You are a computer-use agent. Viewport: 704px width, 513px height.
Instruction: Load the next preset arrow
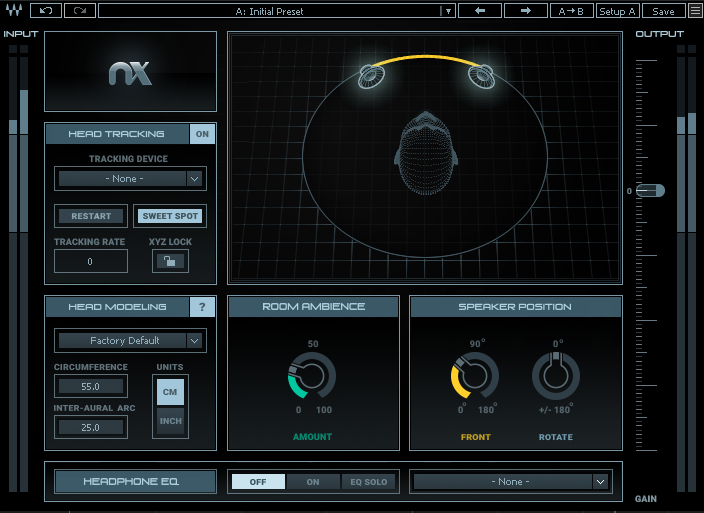(x=526, y=11)
